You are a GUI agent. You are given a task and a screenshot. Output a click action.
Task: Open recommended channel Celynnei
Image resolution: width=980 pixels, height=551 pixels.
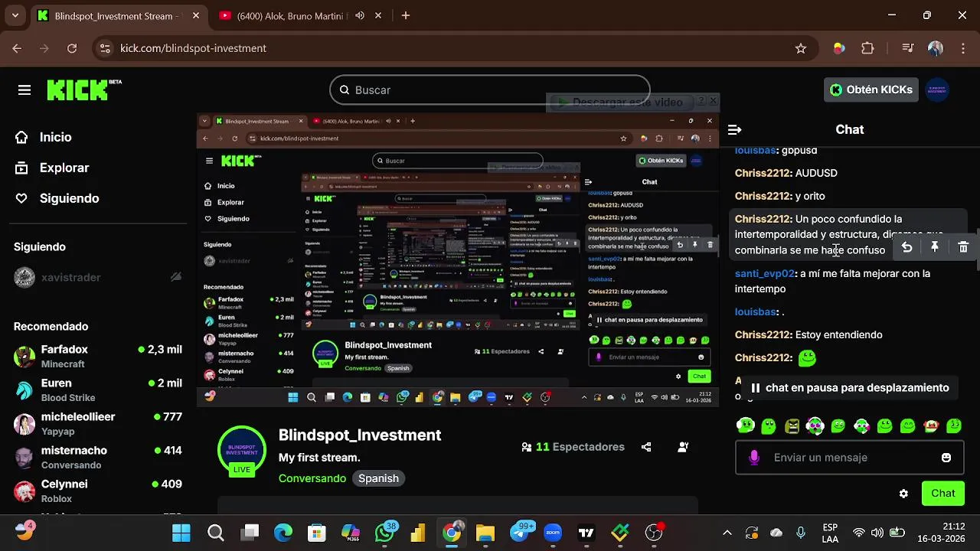point(98,491)
